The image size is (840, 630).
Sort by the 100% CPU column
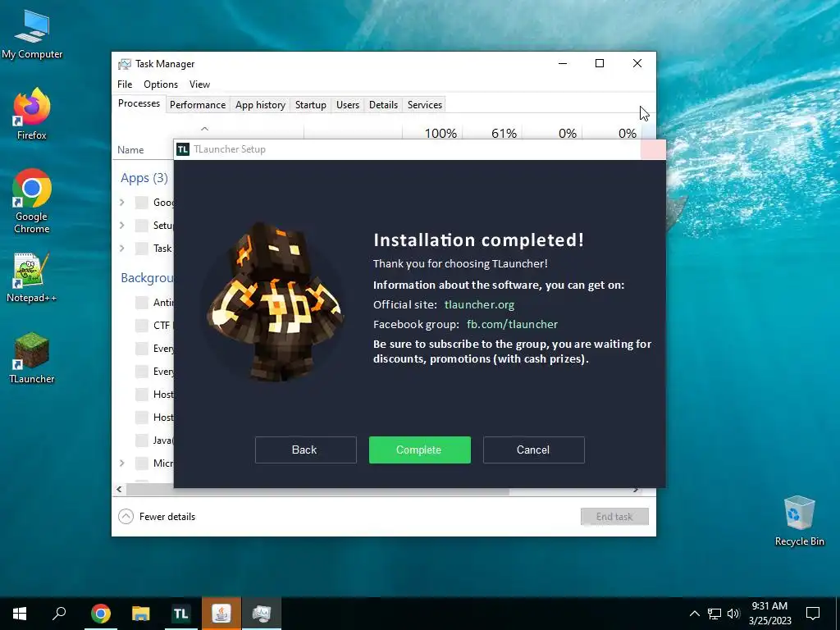[x=433, y=133]
